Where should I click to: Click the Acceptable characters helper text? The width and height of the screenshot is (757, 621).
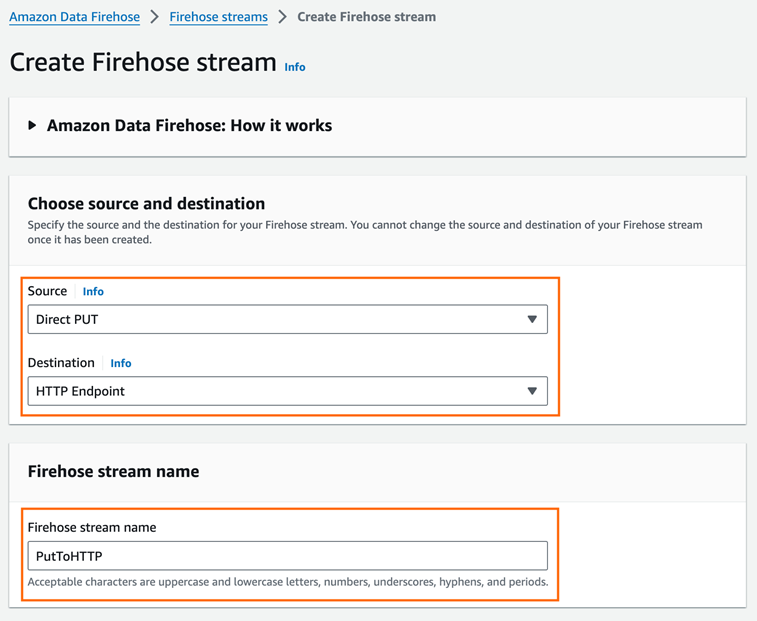click(x=287, y=581)
